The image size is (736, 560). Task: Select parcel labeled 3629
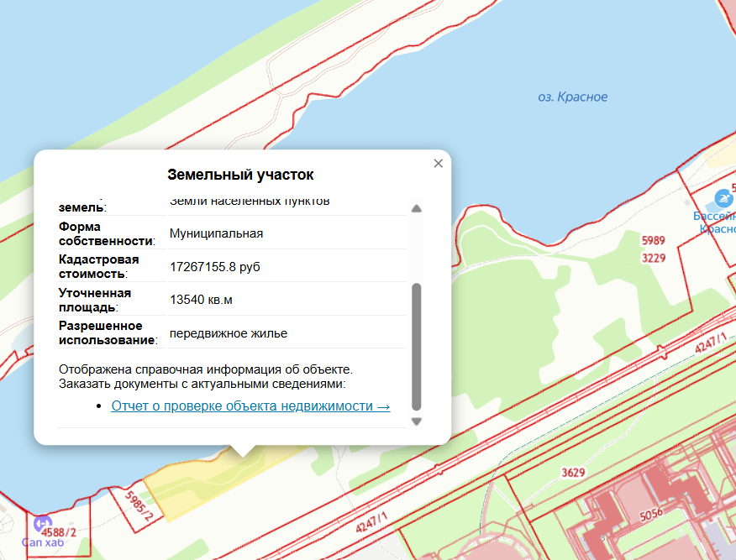[x=573, y=473]
